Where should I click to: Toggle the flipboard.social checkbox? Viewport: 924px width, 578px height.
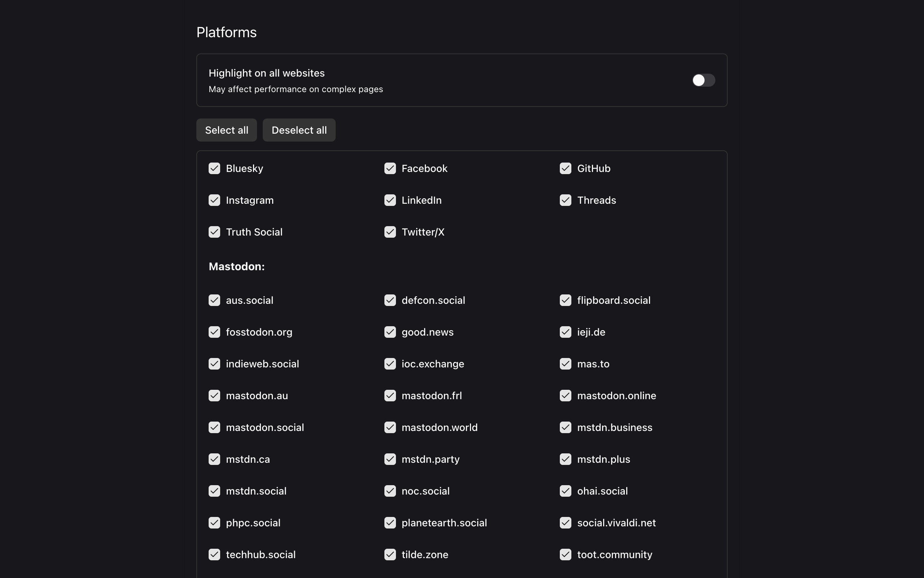tap(566, 300)
